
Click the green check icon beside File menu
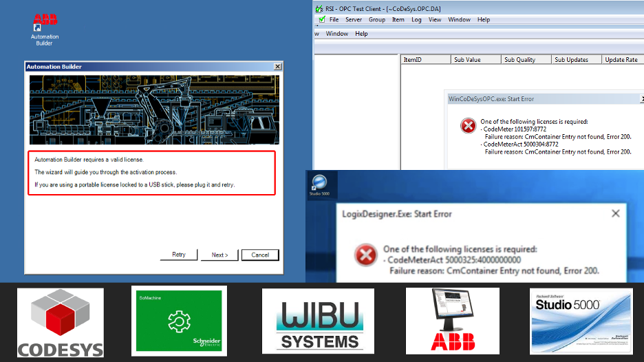click(x=322, y=19)
